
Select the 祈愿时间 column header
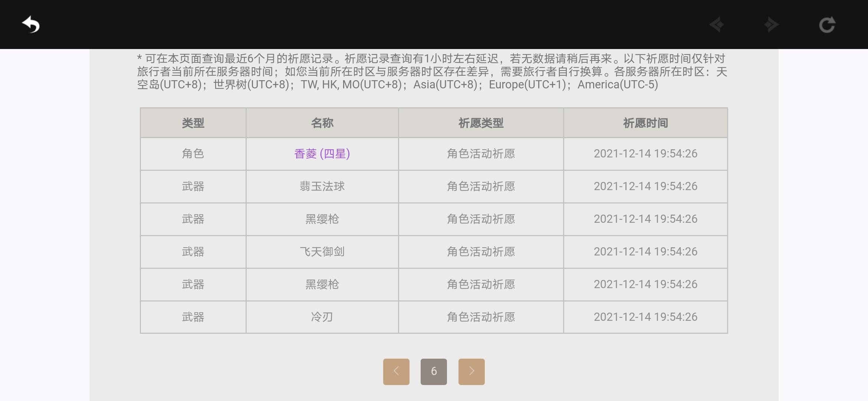[645, 123]
